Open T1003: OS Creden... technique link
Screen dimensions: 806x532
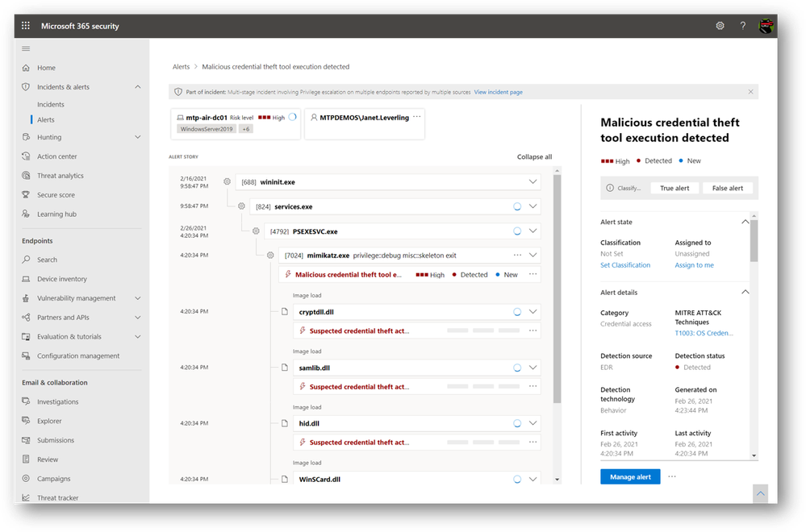coord(704,333)
